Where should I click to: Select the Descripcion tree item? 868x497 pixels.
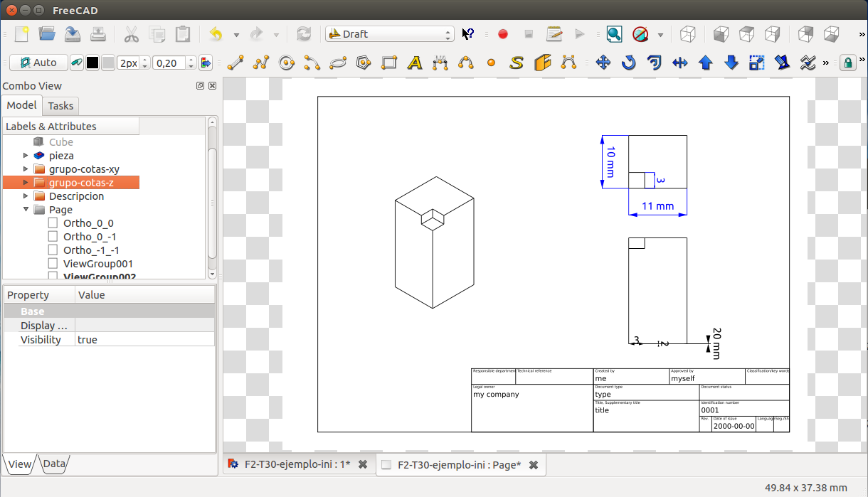point(76,196)
